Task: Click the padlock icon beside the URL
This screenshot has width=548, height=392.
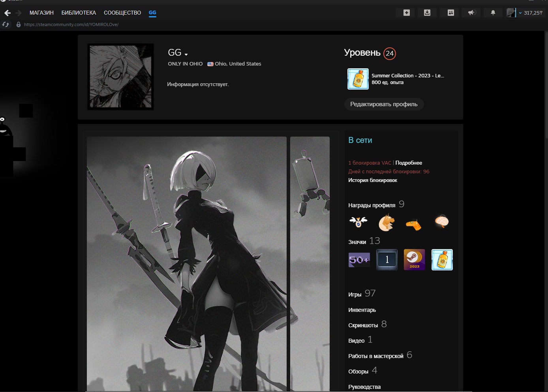Action: point(19,24)
